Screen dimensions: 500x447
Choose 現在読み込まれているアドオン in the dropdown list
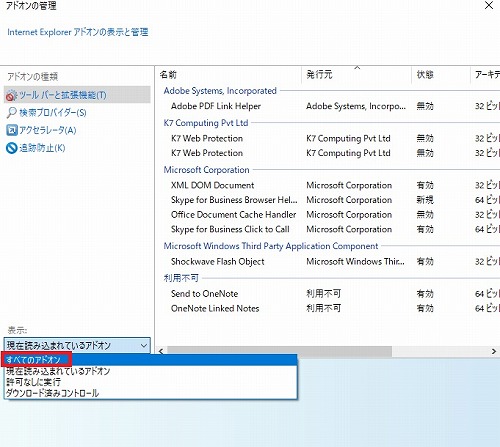[150, 371]
